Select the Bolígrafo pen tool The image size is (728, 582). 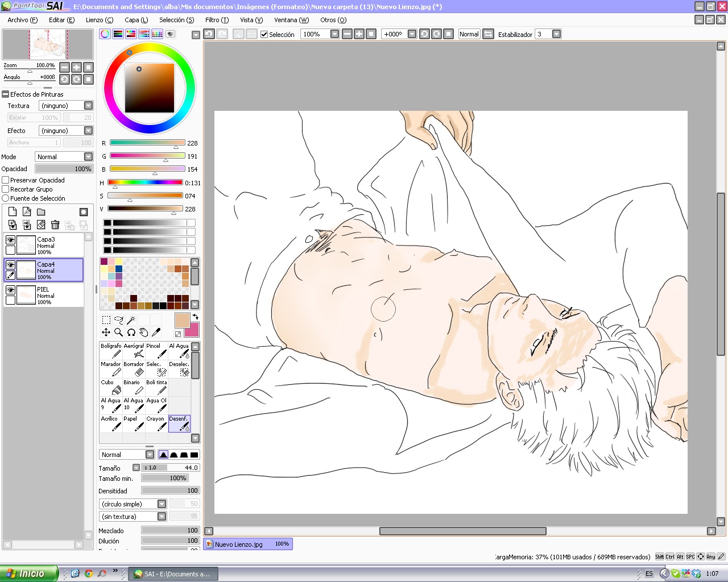tap(111, 351)
